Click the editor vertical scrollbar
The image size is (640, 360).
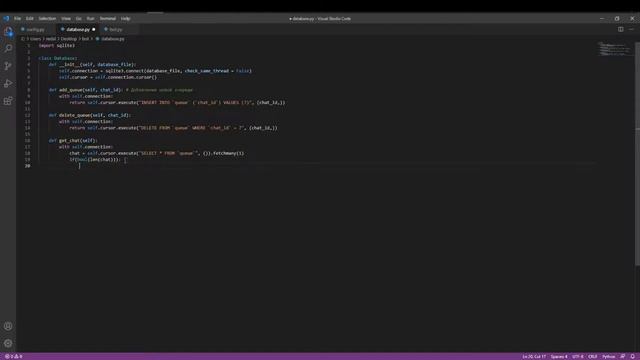click(x=637, y=153)
